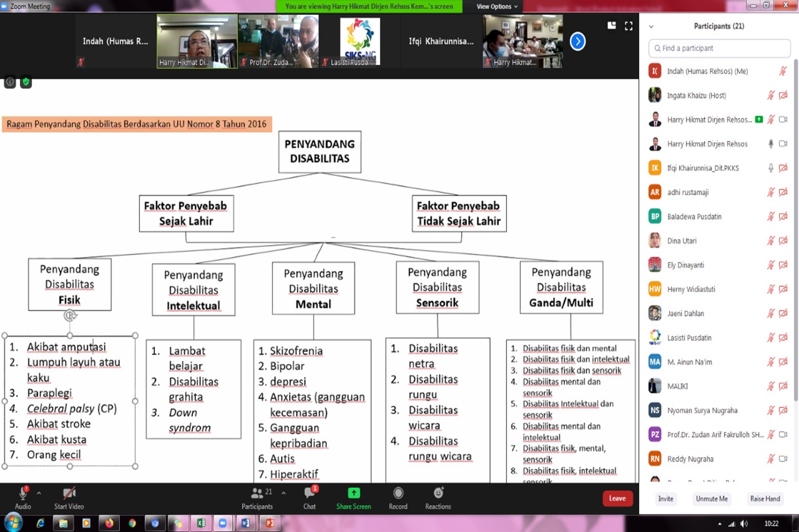This screenshot has width=799, height=532.
Task: Click camera-off icon for Ely Dinayanti
Action: [783, 265]
